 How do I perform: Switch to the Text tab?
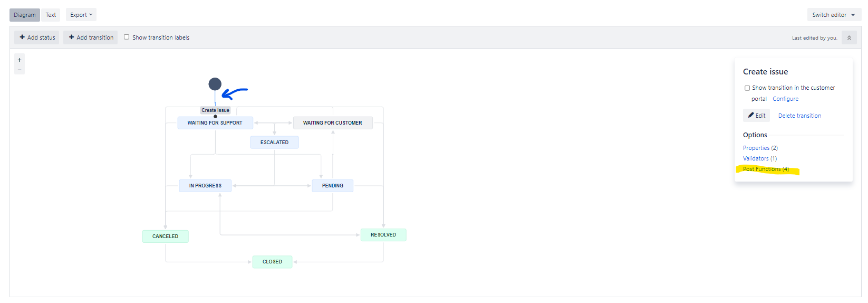click(x=51, y=15)
